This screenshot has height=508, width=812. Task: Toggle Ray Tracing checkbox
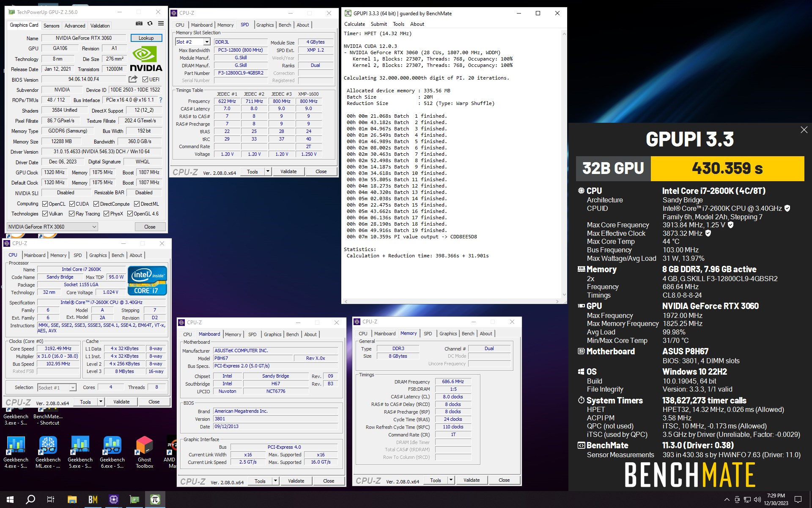point(71,214)
